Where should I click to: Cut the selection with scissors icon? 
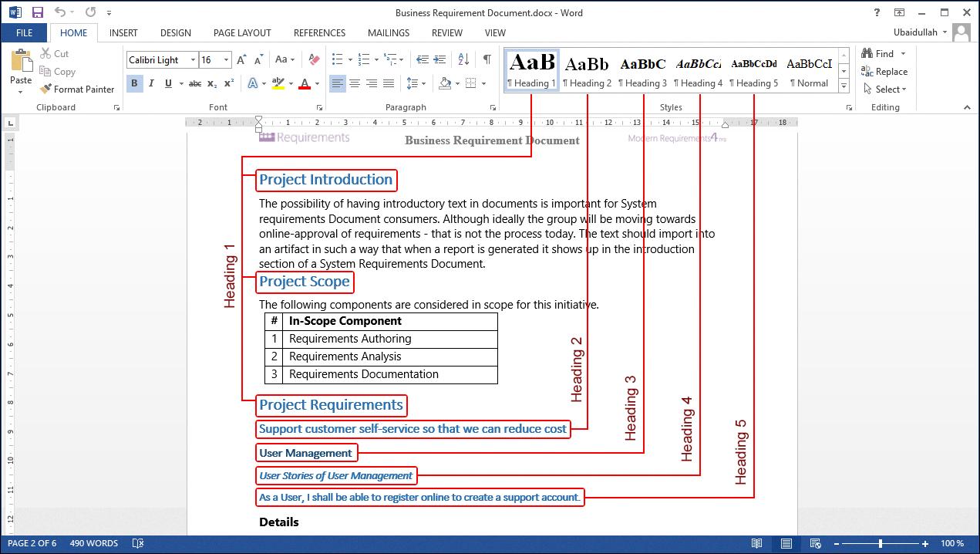click(54, 53)
